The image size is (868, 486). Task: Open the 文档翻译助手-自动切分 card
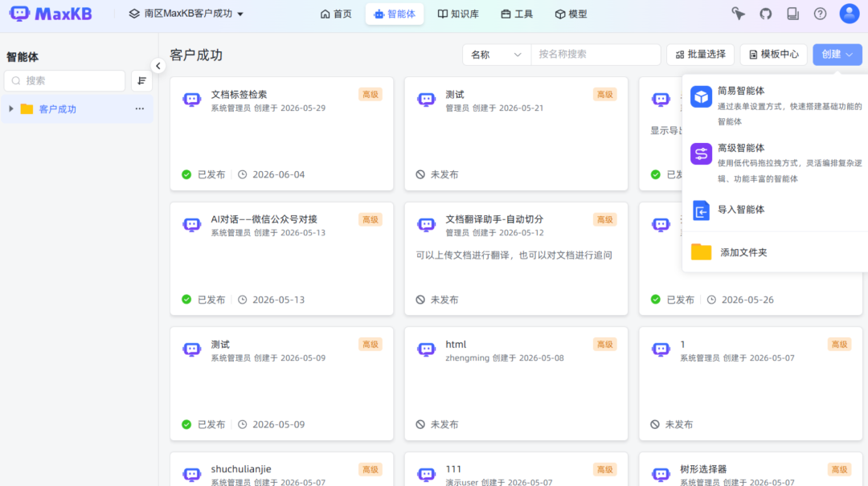pyautogui.click(x=516, y=259)
